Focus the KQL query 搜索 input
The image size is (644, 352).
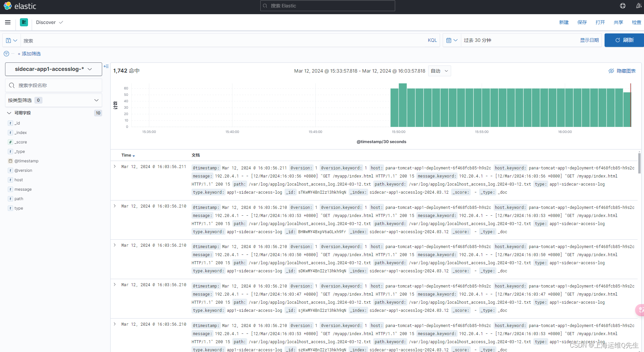coord(223,40)
